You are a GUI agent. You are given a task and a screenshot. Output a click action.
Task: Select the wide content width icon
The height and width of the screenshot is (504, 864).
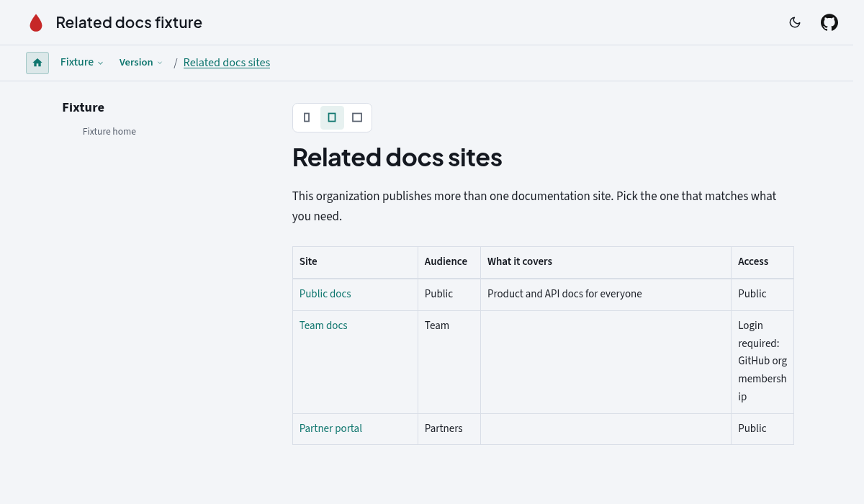[x=357, y=117]
